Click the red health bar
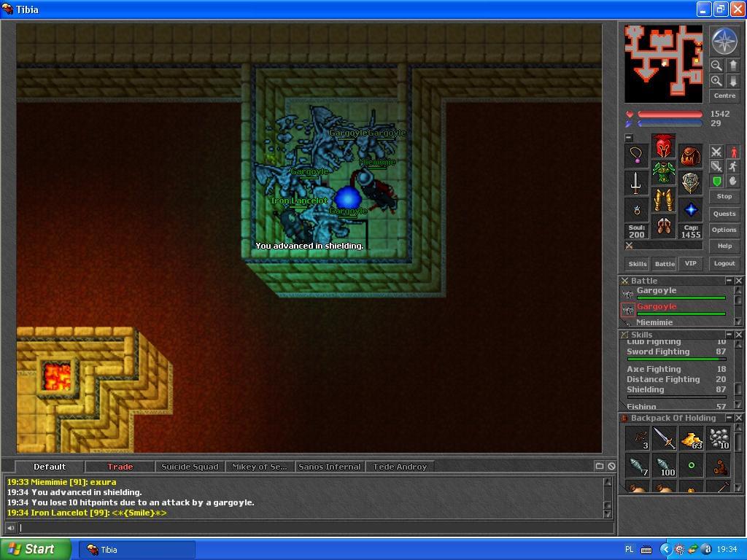Viewport: 747px width, 560px height. pos(670,114)
